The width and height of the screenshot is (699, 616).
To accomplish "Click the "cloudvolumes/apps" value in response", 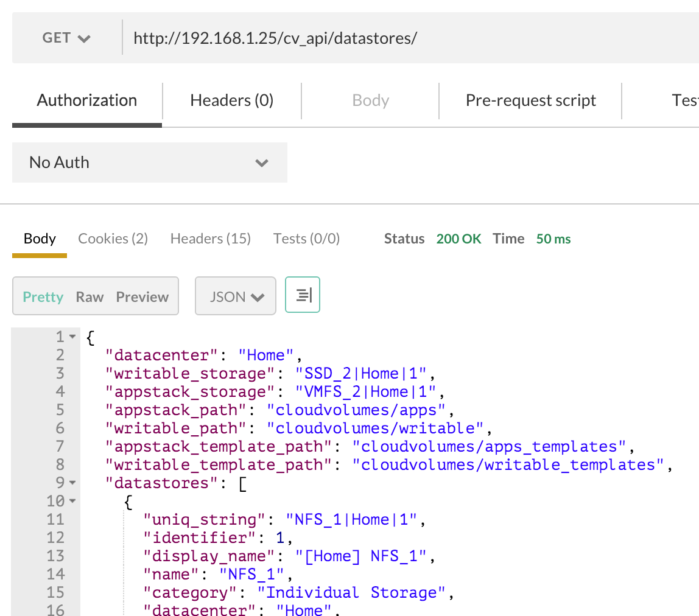I will (x=361, y=410).
